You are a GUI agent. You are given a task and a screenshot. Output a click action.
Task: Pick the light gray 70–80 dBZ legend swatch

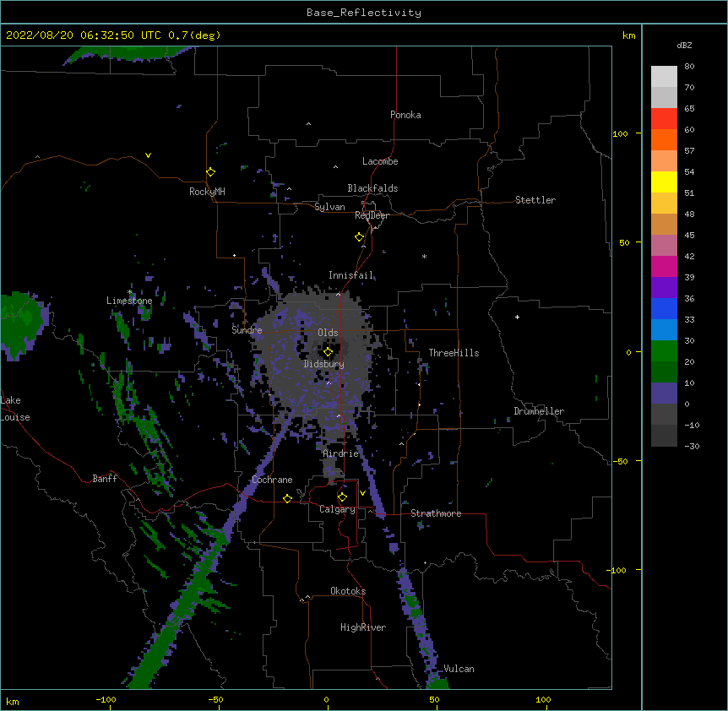point(664,77)
